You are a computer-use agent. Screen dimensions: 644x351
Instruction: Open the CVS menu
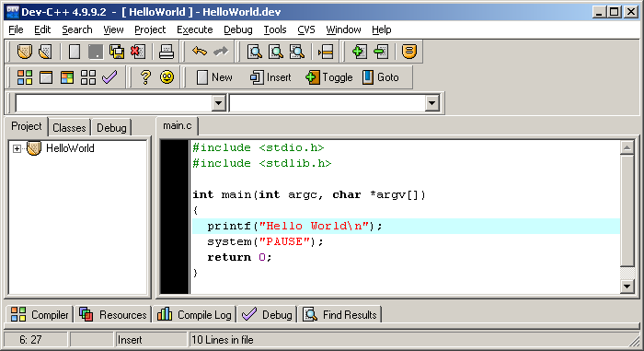coord(306,29)
